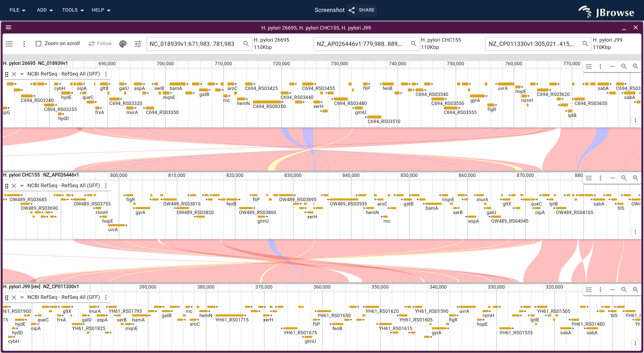Image resolution: width=644 pixels, height=353 pixels.
Task: Open the FILE menu
Action: tap(18, 10)
